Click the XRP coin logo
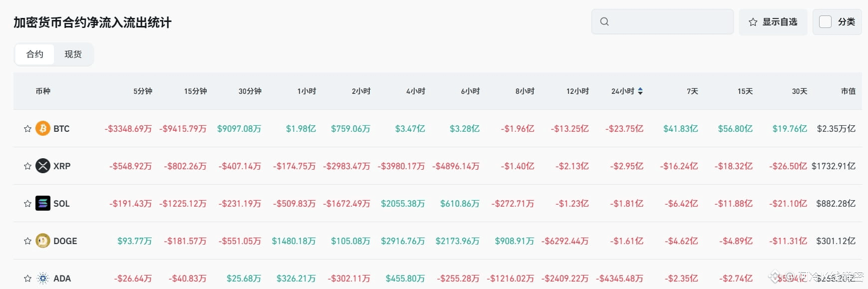The height and width of the screenshot is (289, 868). pos(43,166)
